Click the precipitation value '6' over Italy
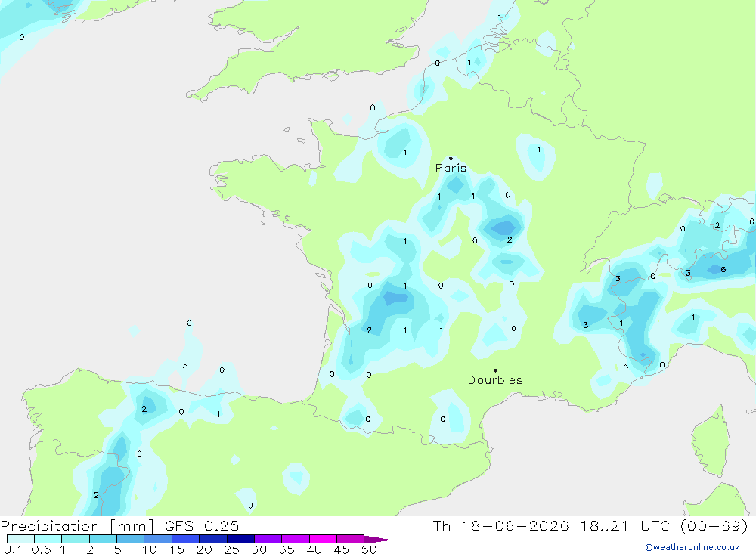This screenshot has width=756, height=554. tap(723, 270)
